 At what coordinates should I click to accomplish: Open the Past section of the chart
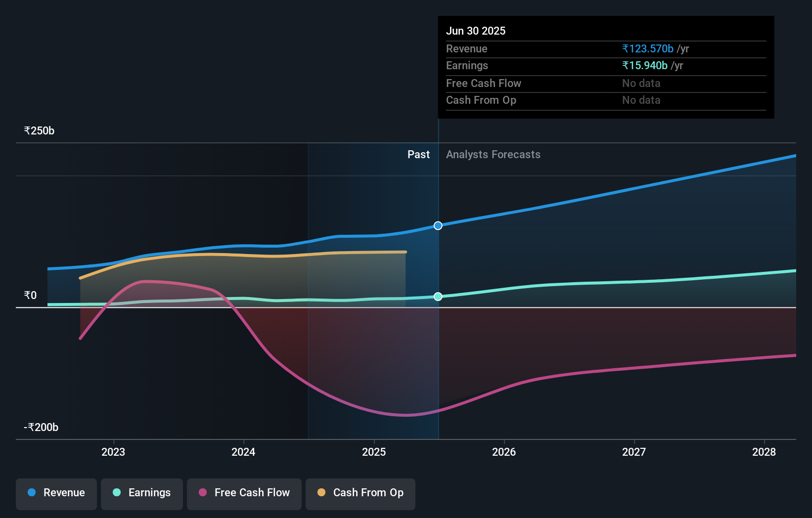(419, 154)
